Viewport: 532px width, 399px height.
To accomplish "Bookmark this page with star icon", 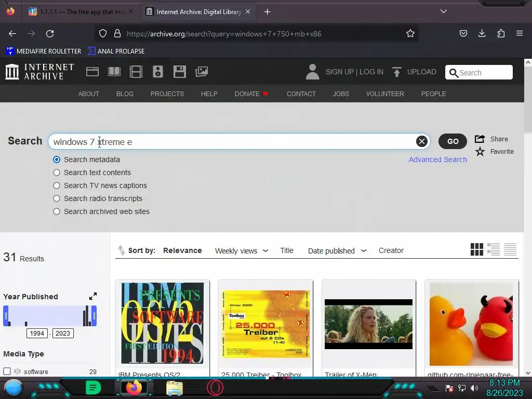I will coord(410,33).
